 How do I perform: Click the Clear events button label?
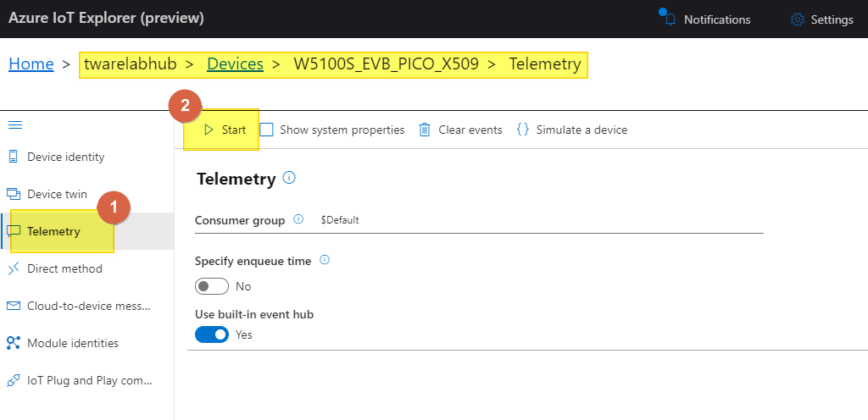point(470,130)
